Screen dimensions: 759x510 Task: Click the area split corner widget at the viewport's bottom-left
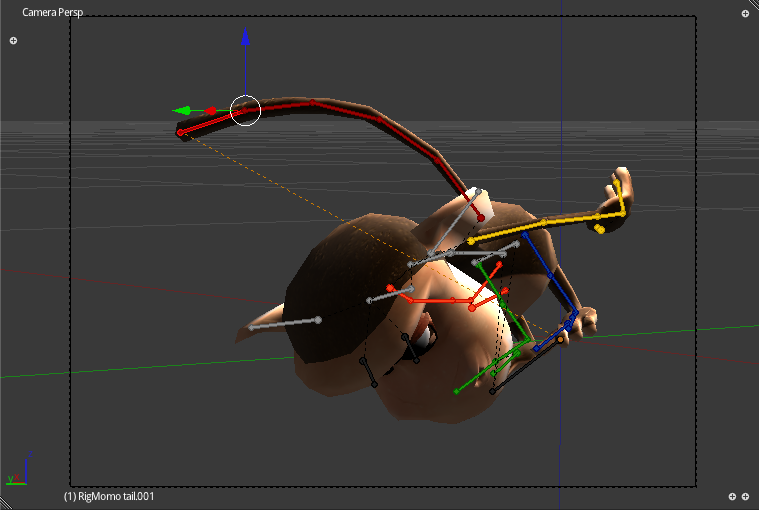click(x=5, y=504)
